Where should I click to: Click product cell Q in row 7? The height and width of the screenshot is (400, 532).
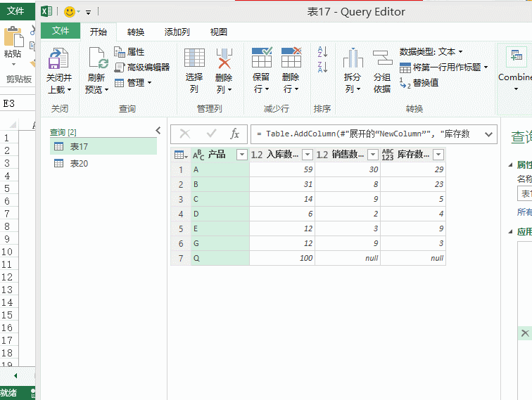[220, 258]
